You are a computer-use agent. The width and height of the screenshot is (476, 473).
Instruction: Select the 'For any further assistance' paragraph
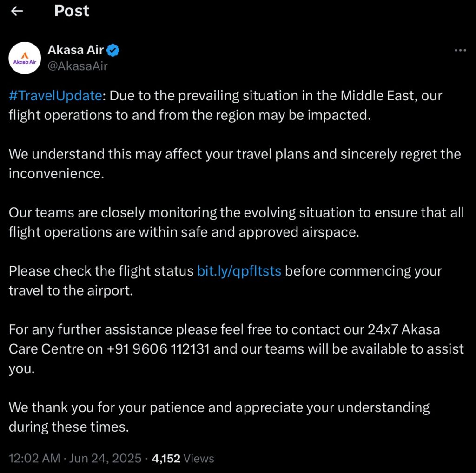point(236,349)
